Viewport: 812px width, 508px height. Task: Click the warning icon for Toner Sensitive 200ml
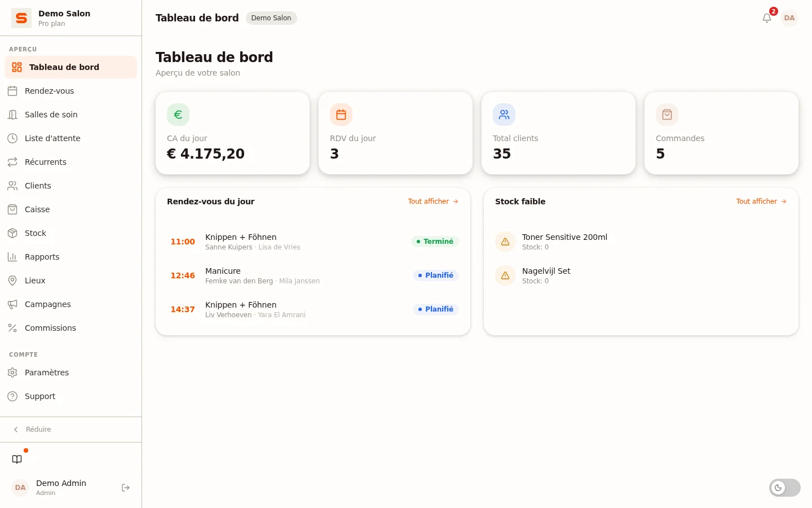pos(505,242)
